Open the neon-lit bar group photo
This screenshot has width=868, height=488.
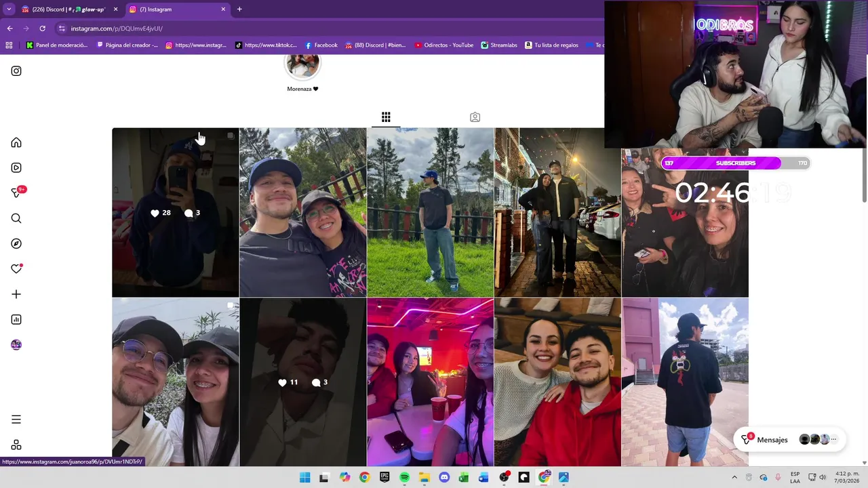coord(430,382)
